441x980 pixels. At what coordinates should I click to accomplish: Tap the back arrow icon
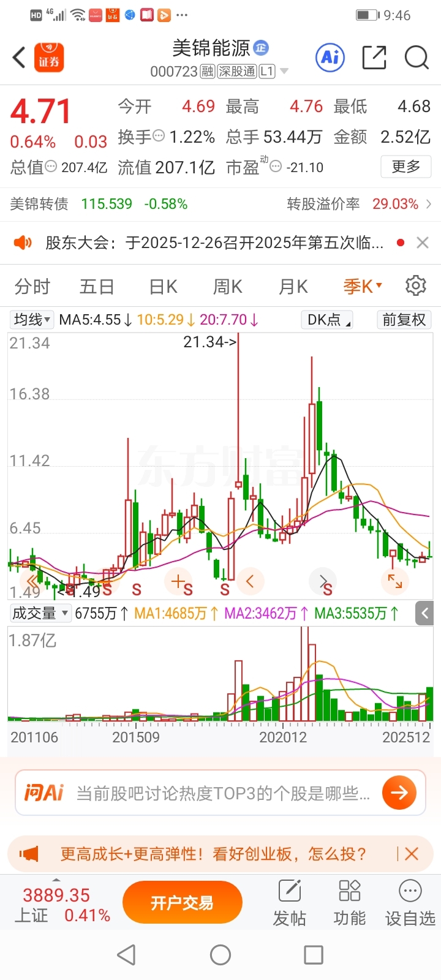point(19,58)
